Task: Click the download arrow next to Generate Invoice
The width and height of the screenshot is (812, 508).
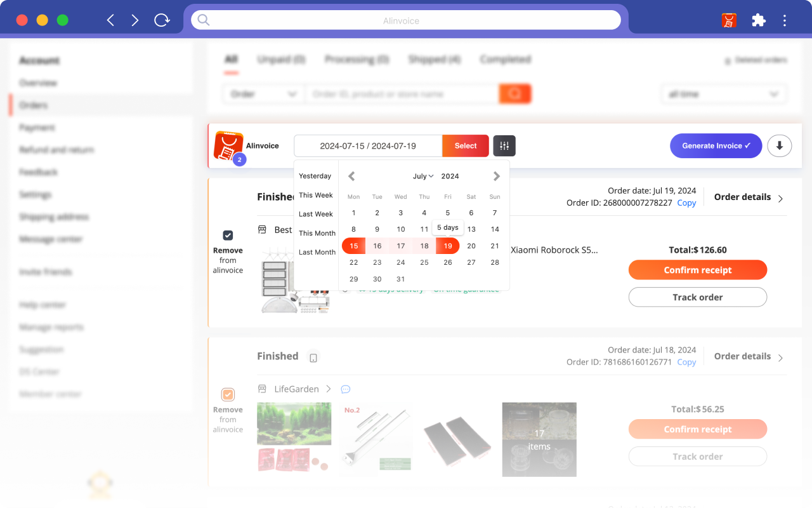Action: point(779,145)
